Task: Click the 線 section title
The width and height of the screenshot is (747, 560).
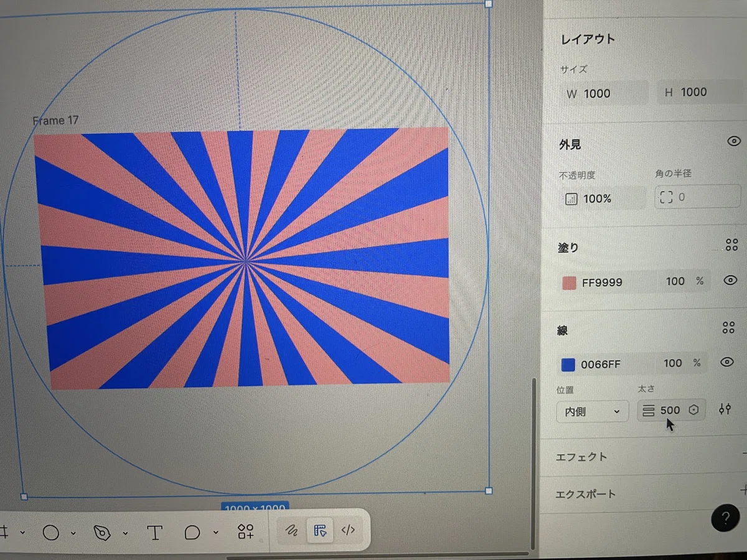Action: (562, 330)
